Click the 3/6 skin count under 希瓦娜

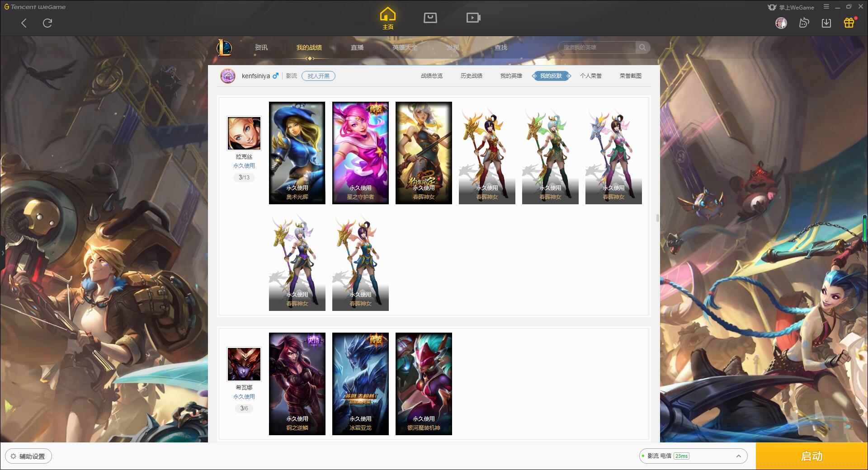click(244, 409)
